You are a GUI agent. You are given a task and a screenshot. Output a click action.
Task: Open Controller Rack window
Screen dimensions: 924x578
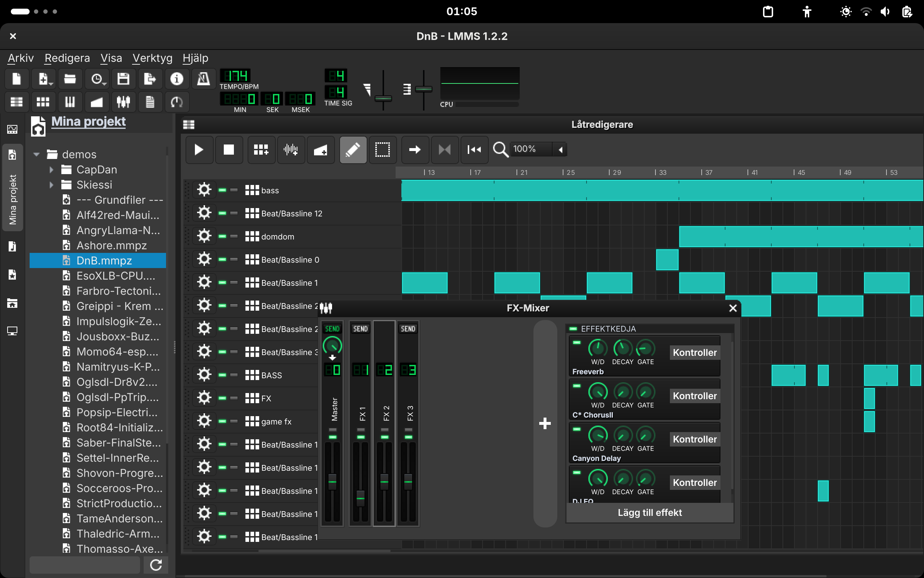pyautogui.click(x=177, y=102)
